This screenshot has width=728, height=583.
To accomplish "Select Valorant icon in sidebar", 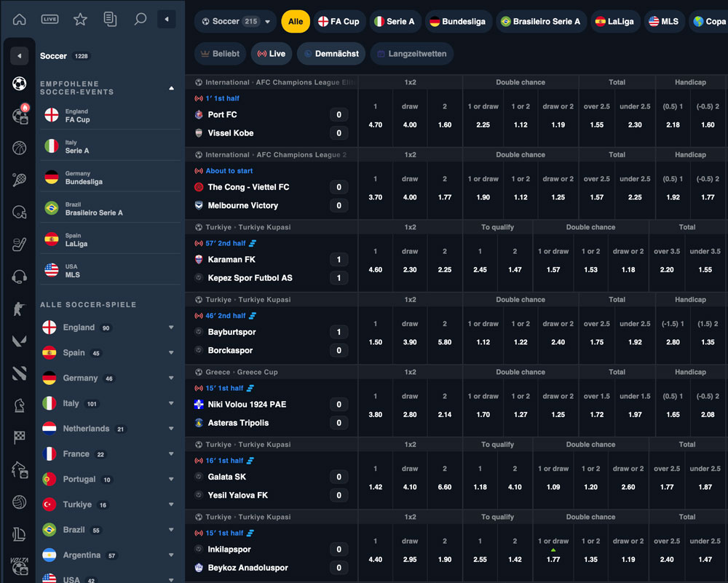I will [x=19, y=341].
